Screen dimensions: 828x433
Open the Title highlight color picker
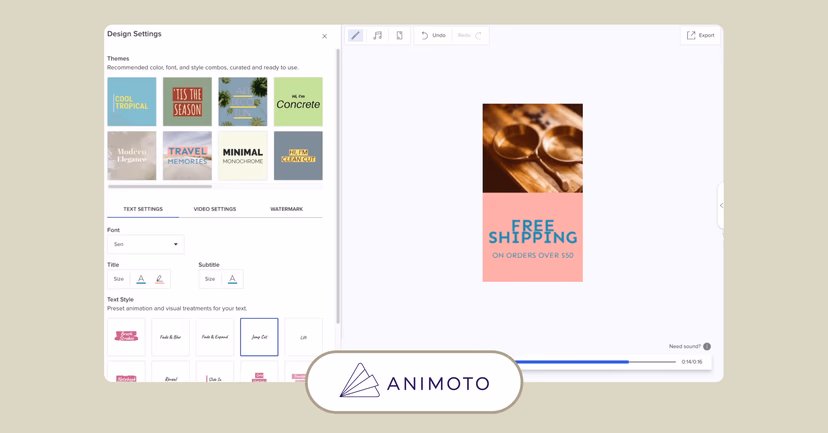pyautogui.click(x=159, y=279)
